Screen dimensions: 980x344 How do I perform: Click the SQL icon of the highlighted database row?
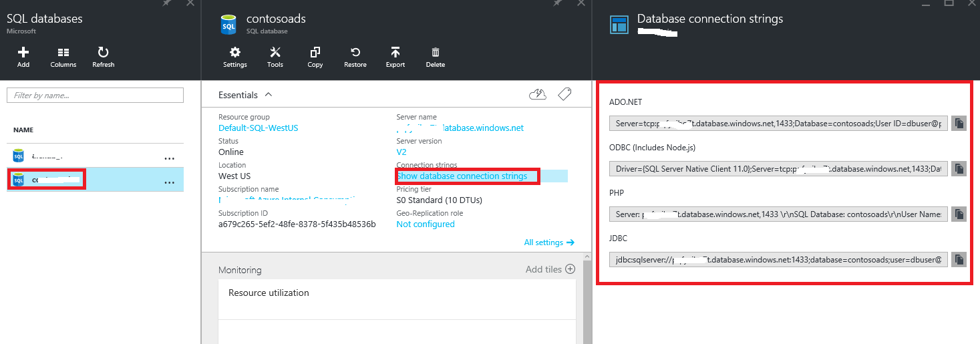(18, 180)
